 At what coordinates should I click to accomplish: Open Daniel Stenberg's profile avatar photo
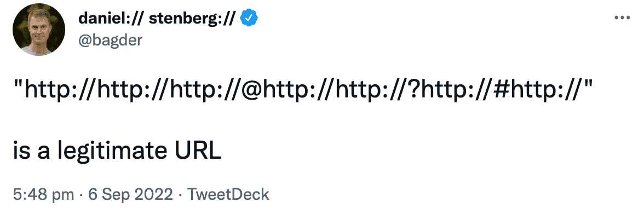click(39, 30)
